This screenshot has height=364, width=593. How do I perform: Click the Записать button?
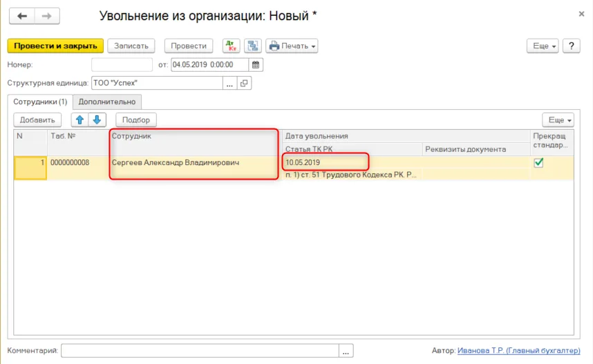click(x=131, y=46)
